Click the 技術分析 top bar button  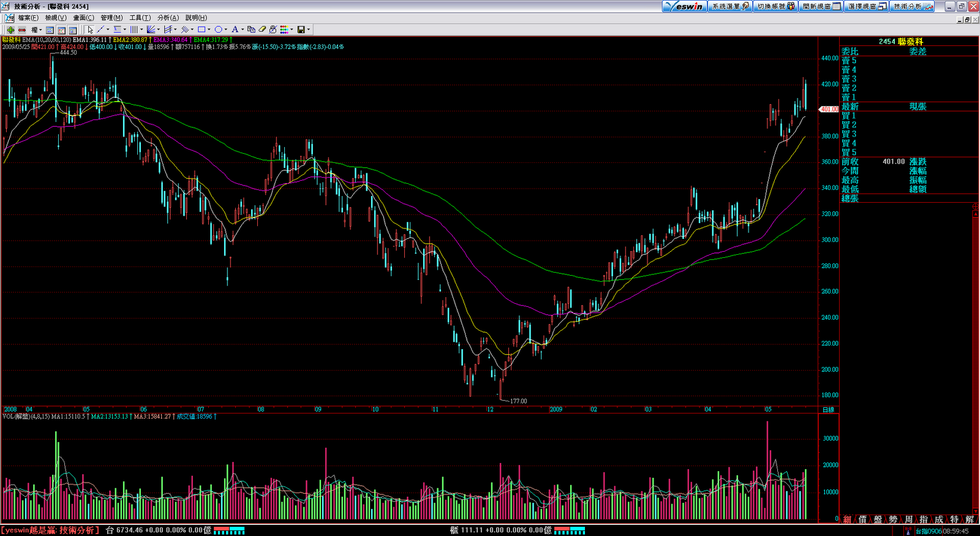pos(912,6)
